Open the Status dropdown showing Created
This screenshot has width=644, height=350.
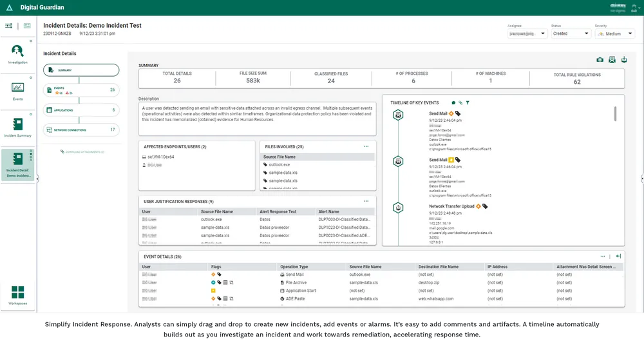point(571,34)
